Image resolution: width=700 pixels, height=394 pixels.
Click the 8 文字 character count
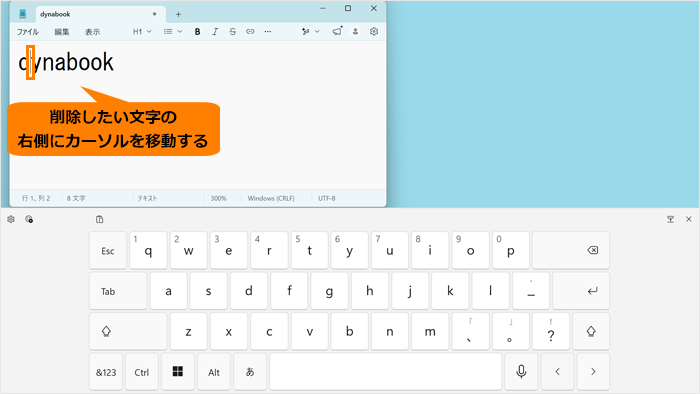coord(76,198)
